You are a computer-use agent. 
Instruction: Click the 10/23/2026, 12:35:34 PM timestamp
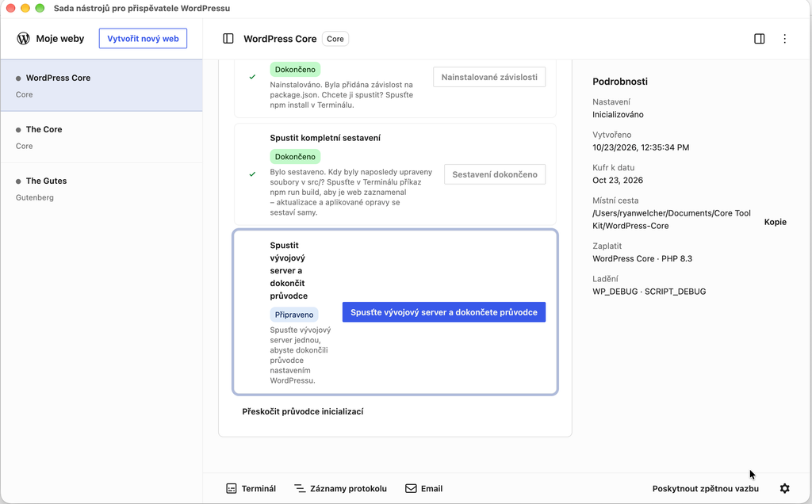tap(641, 147)
